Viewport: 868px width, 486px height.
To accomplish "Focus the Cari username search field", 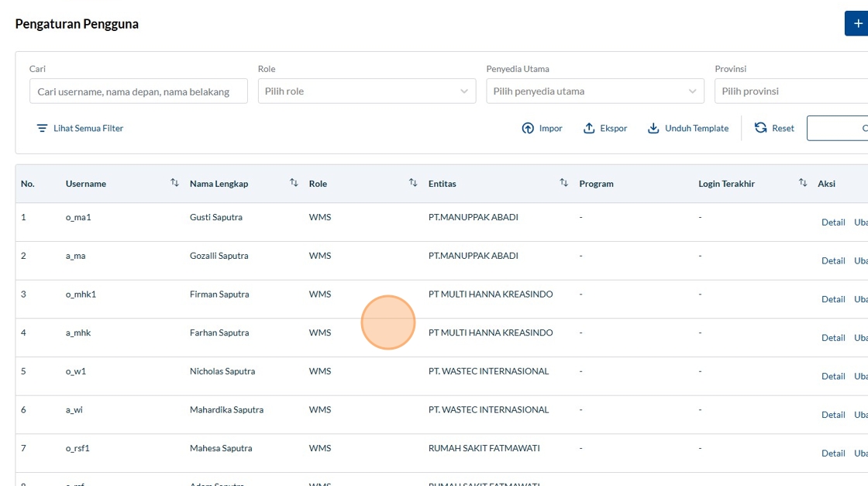I will coord(139,91).
